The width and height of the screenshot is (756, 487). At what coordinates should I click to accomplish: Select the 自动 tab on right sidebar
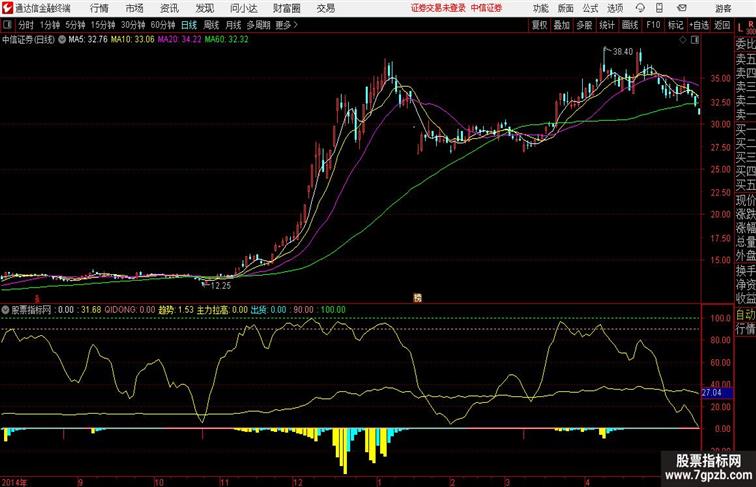[x=745, y=315]
